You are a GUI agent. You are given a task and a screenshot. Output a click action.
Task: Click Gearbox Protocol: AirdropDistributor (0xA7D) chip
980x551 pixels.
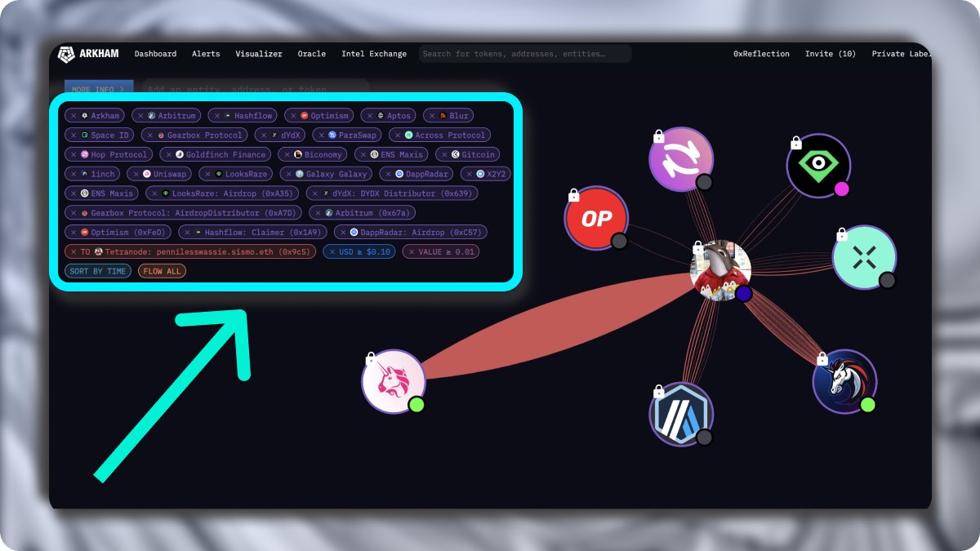[183, 213]
